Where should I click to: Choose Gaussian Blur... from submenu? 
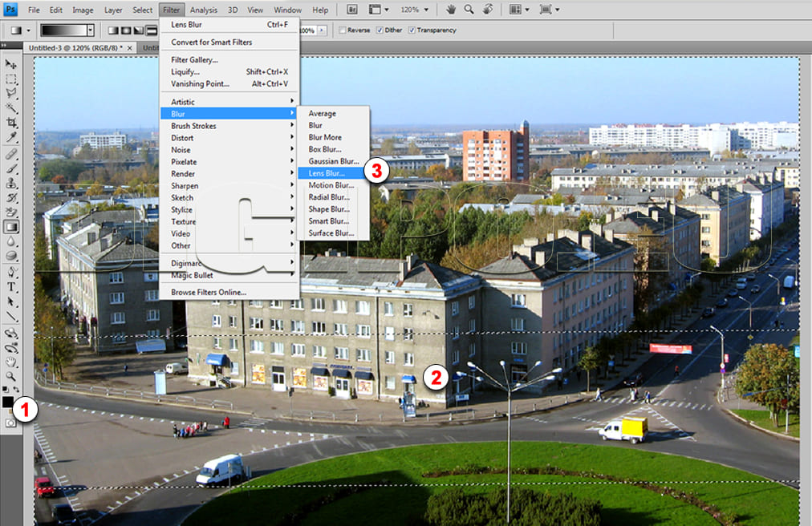point(334,161)
